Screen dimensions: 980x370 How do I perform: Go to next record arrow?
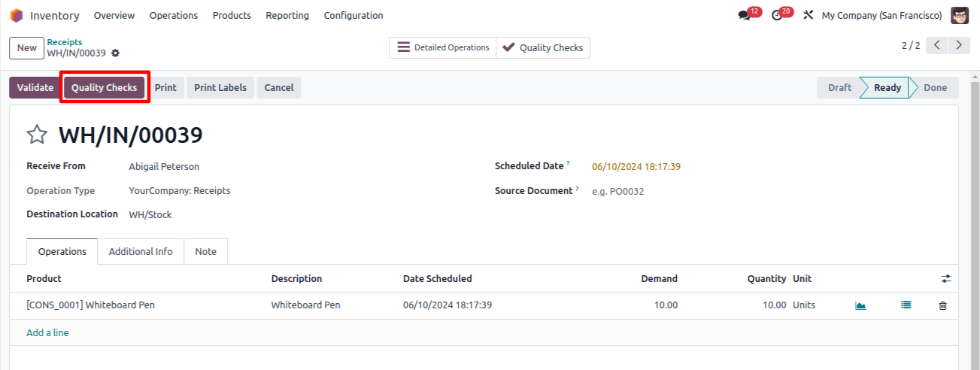(x=958, y=45)
